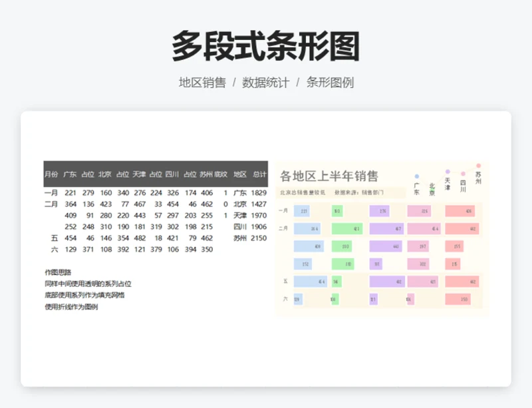Image resolution: width=532 pixels, height=408 pixels.
Task: Click the 北京 total cell 1427
Action: pyautogui.click(x=259, y=204)
